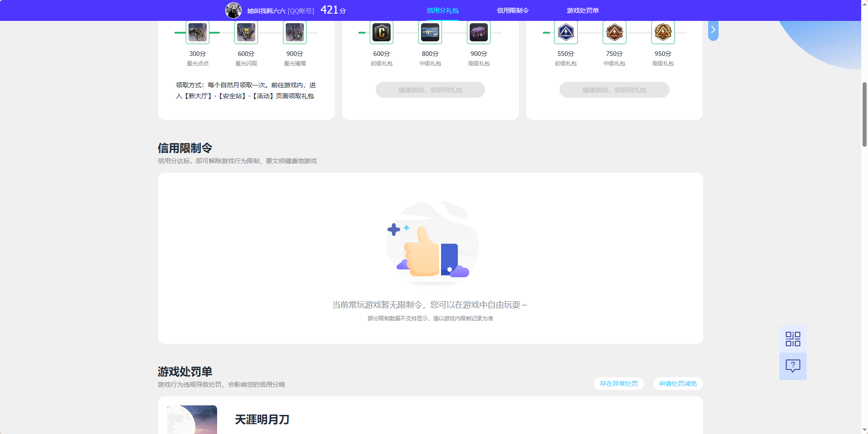
Task: Click the 申请处罚减免 button
Action: [677, 383]
